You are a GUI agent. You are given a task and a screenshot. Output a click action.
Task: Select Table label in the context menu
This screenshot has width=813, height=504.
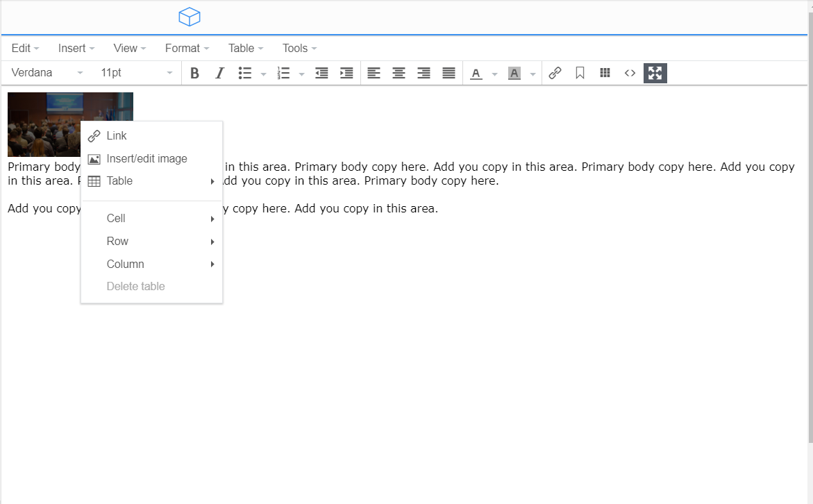point(120,181)
